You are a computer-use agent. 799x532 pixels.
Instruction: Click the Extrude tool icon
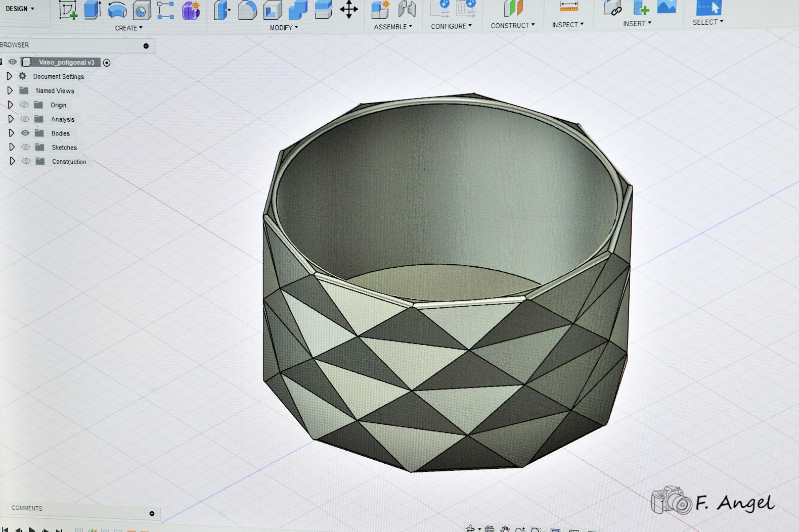92,10
